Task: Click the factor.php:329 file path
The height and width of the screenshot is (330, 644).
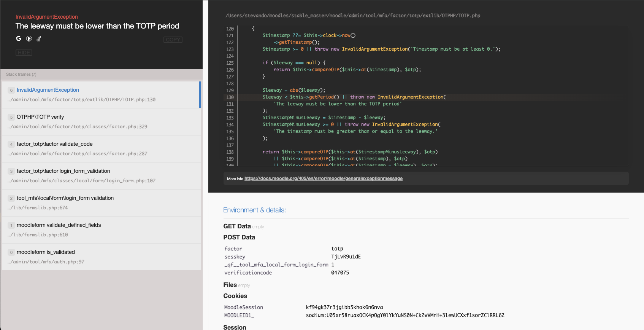Action: (78, 126)
